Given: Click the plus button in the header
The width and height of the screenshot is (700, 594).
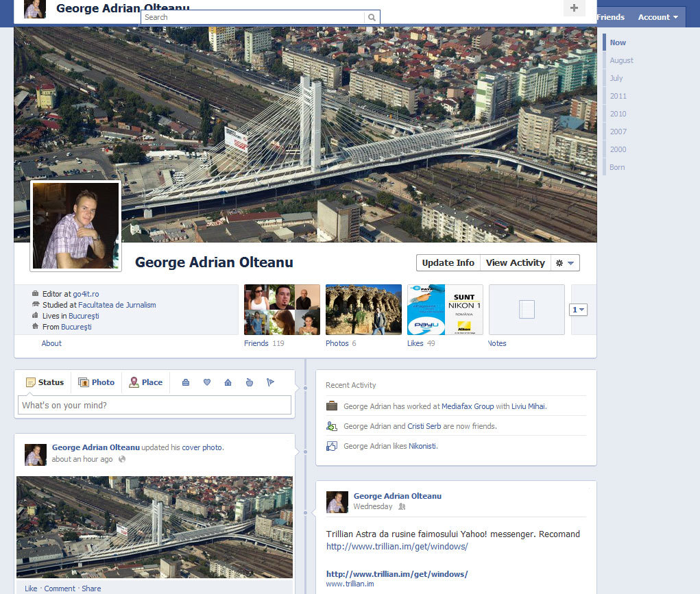Looking at the screenshot, I should click(574, 8).
